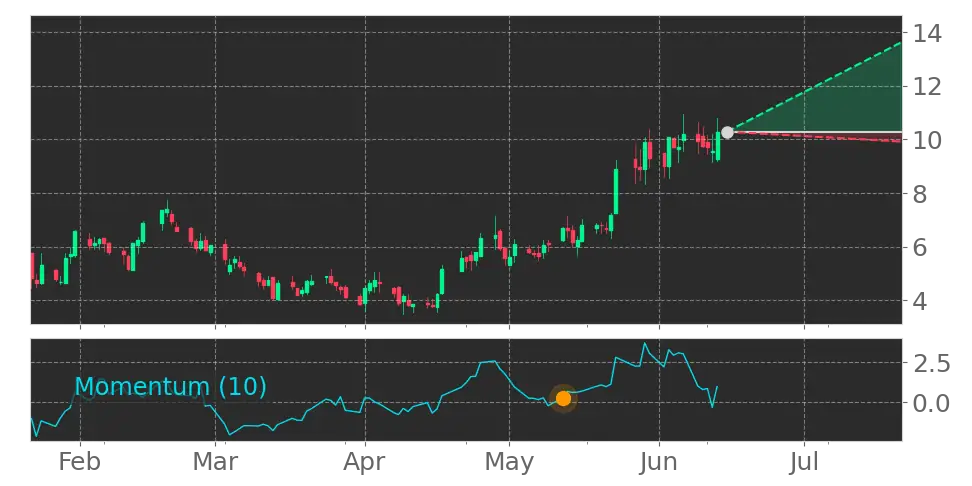Click the white current-price dot
This screenshot has width=972, height=486.
(727, 132)
